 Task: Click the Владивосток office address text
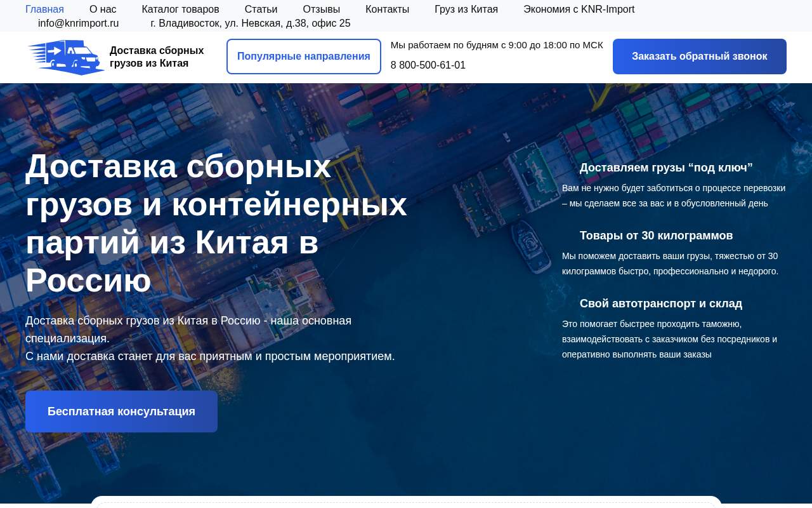251,23
